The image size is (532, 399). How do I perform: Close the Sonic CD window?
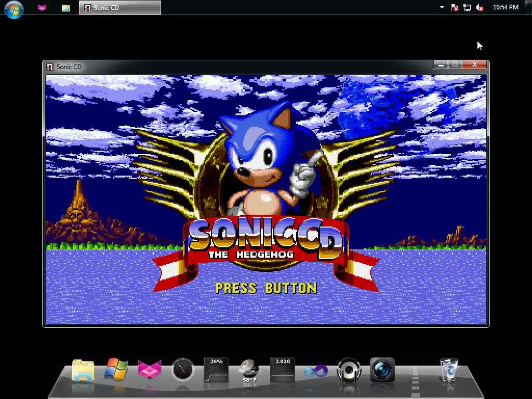point(474,65)
